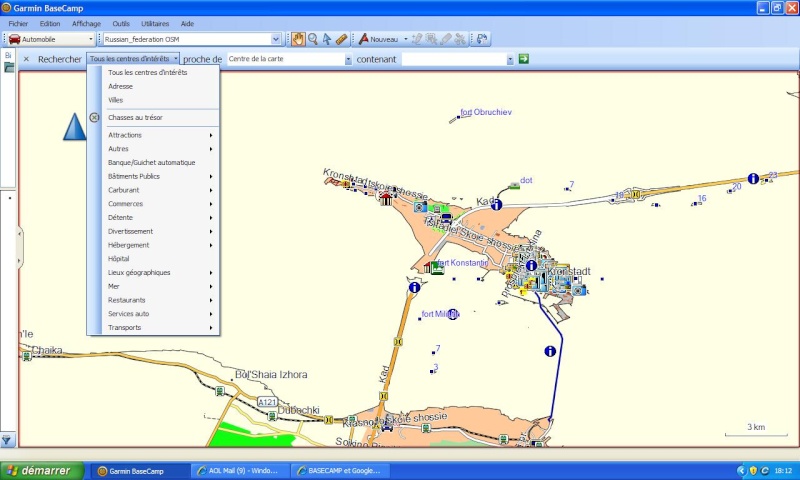Click the démarrer Start button
The image size is (800, 480).
pos(42,470)
